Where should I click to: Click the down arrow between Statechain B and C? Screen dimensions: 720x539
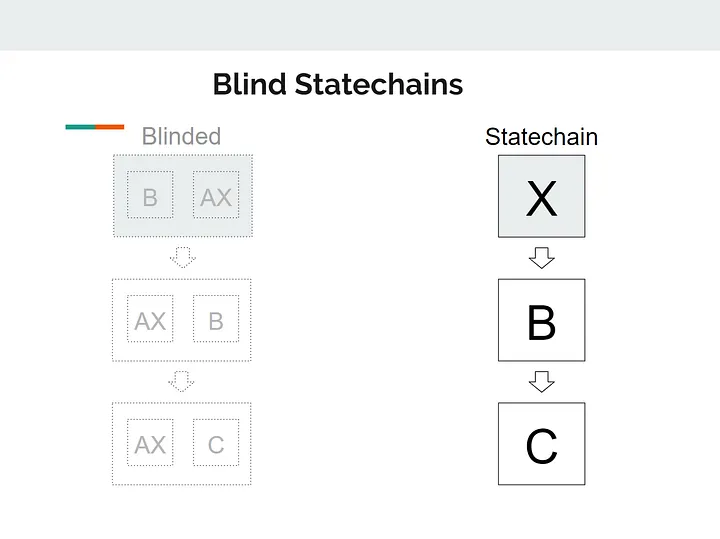tap(541, 382)
